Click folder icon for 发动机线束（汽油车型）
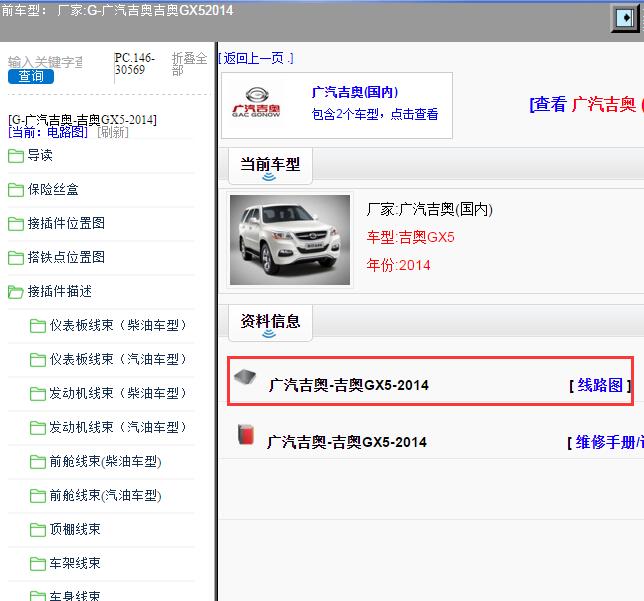Viewport: 644px width, 601px height. pos(38,428)
